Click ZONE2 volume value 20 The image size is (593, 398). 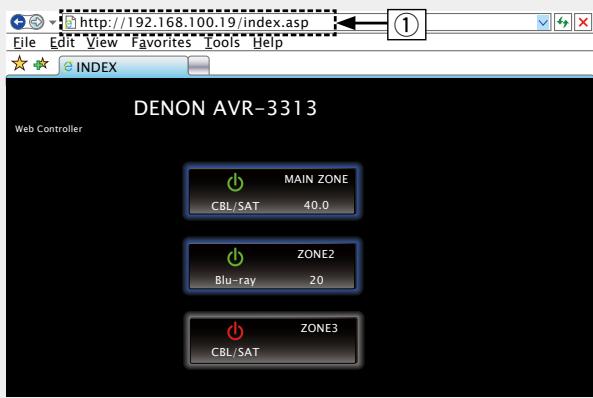point(317,280)
